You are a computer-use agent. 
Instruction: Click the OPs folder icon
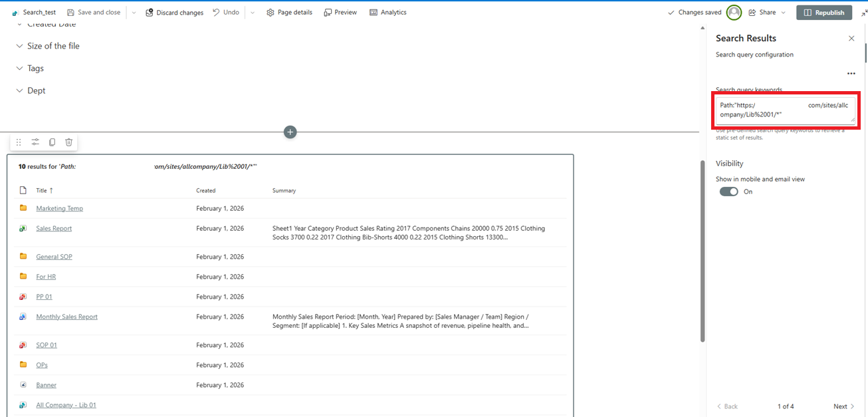tap(23, 364)
